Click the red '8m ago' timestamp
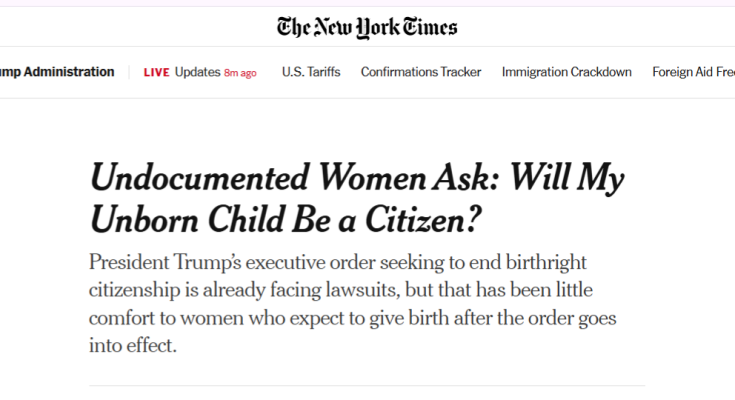The height and width of the screenshot is (400, 735). (x=240, y=73)
